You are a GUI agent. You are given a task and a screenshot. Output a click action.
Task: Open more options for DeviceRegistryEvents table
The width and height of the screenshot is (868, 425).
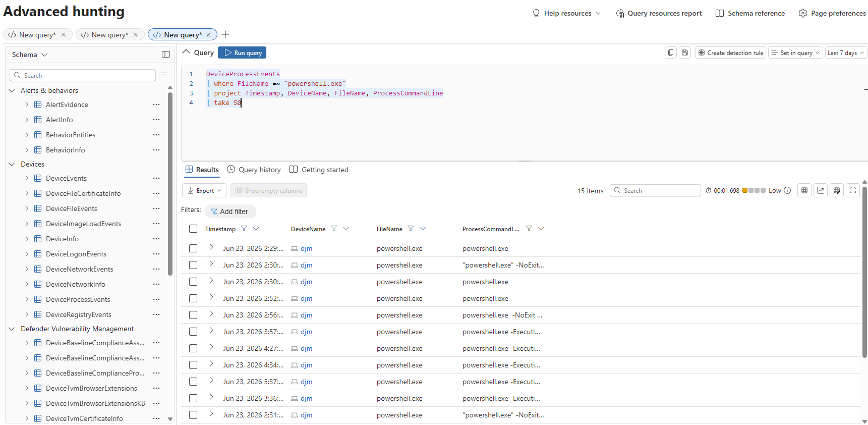click(x=156, y=314)
